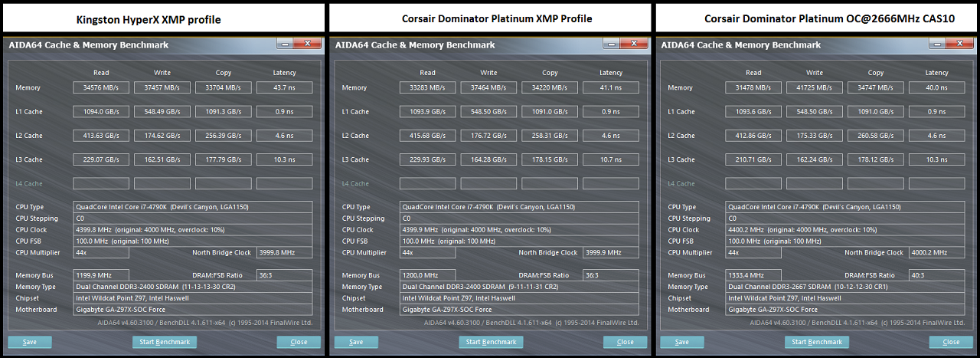Minimize the Corsair XMP Profile AIDA64 window

(x=612, y=43)
